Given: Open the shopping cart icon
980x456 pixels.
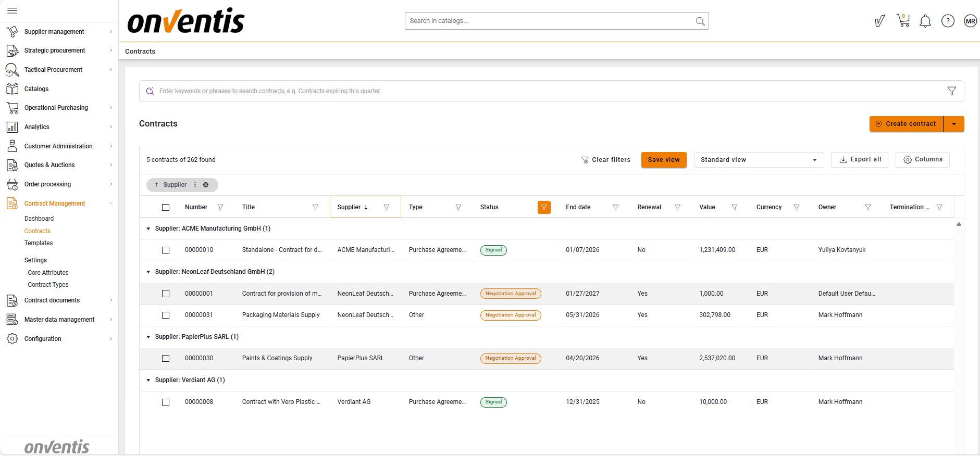Looking at the screenshot, I should tap(903, 21).
